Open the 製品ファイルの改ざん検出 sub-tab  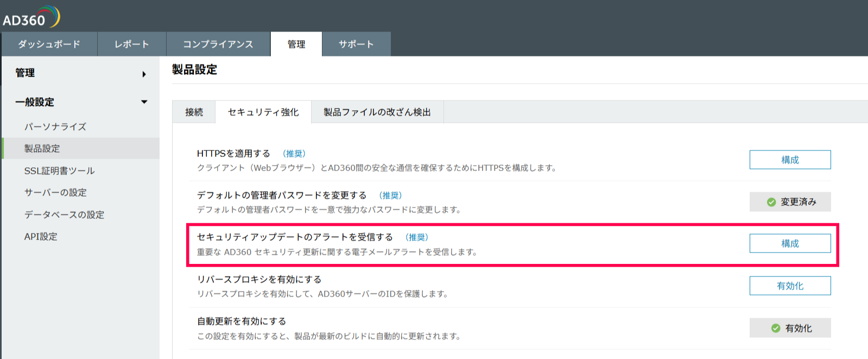[x=377, y=112]
